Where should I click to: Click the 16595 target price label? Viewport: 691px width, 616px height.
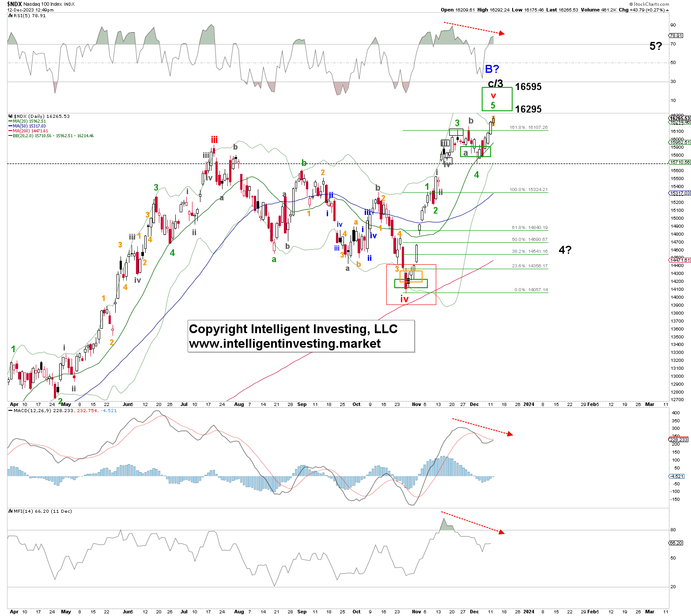(x=528, y=86)
